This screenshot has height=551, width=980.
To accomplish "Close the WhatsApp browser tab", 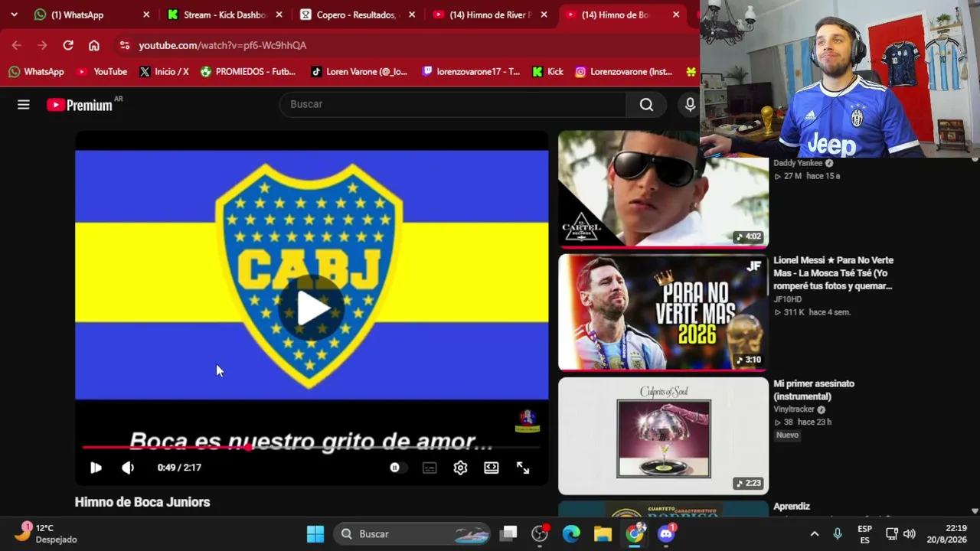I will click(146, 15).
